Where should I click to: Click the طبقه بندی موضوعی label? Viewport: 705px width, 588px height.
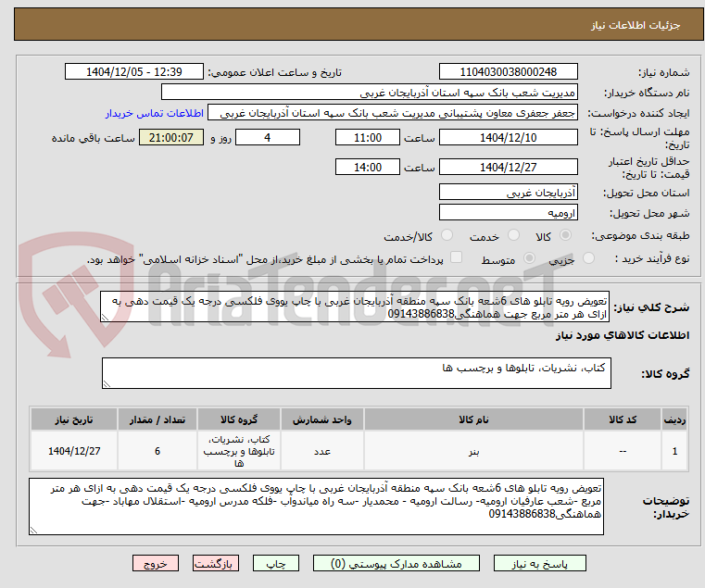click(x=640, y=235)
